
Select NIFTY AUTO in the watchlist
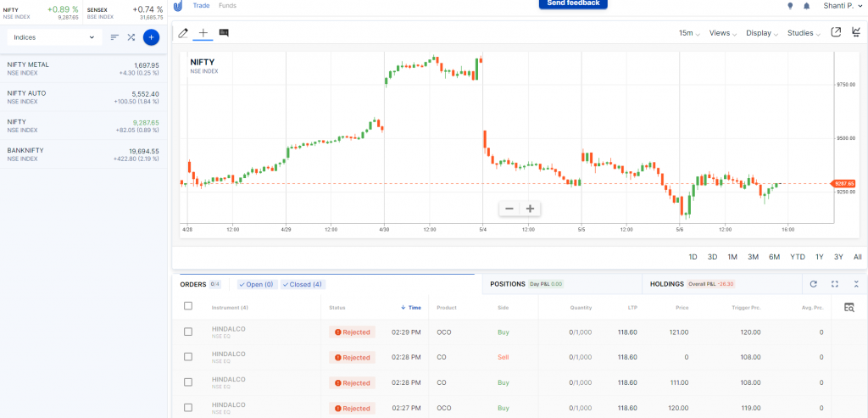[x=83, y=98]
